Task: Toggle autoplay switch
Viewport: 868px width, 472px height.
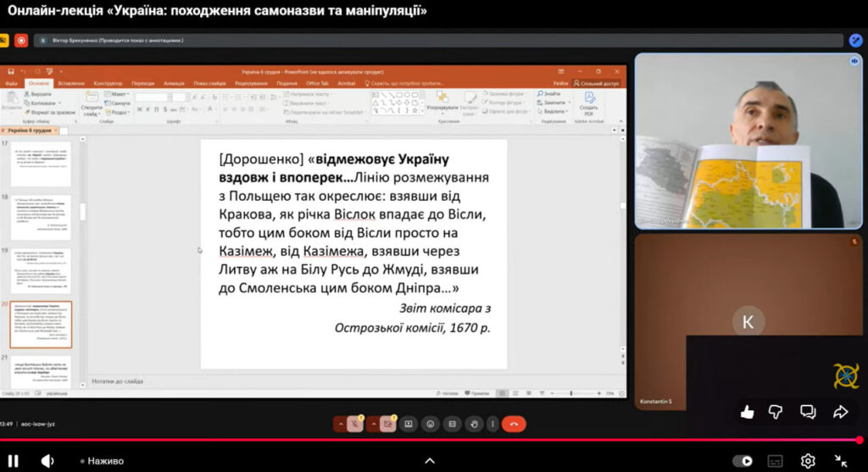Action: pyautogui.click(x=743, y=461)
